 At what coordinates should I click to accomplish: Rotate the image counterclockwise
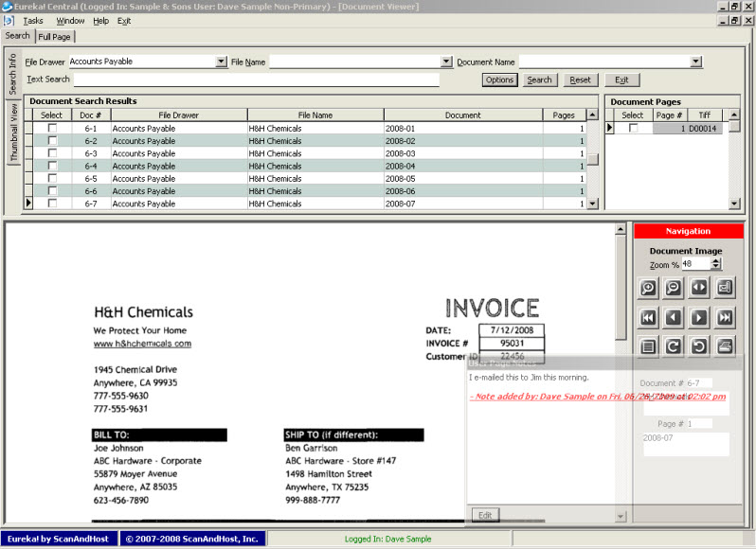click(x=699, y=346)
